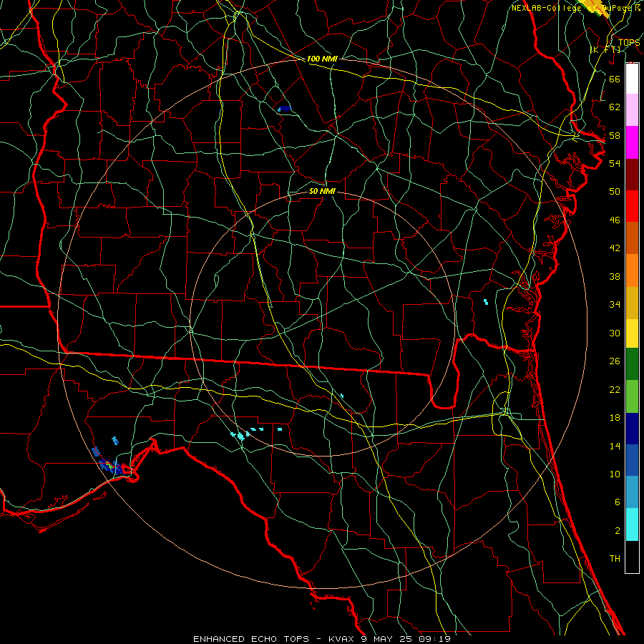Click the legend value '50'
The height and width of the screenshot is (644, 644).
click(615, 191)
